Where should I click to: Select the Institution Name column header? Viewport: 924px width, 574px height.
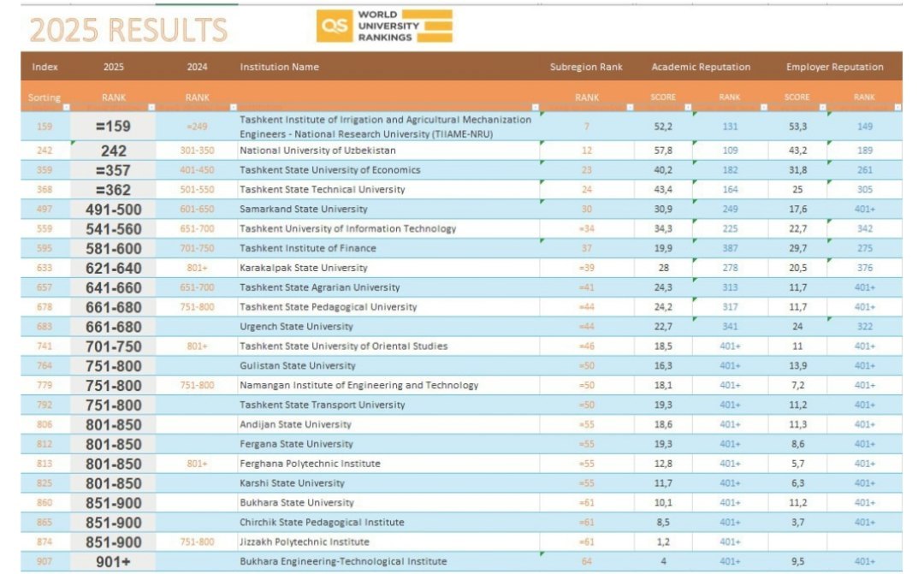click(280, 67)
